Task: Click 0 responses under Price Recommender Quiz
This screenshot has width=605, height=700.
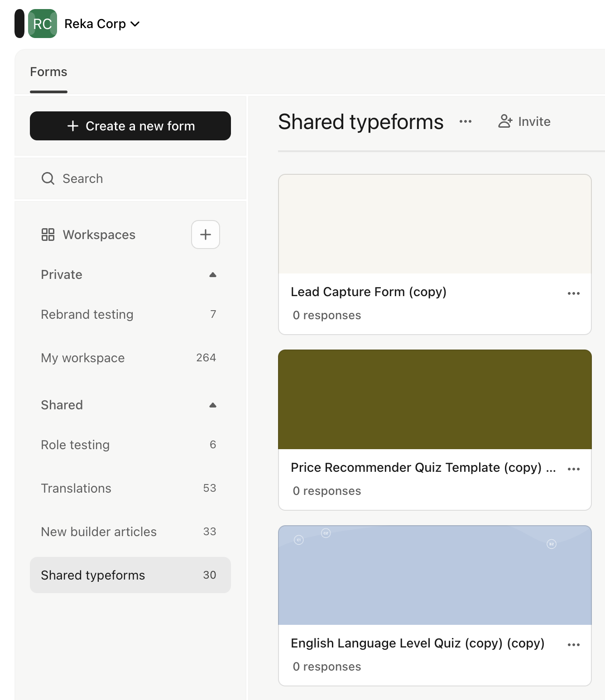Action: 327,491
